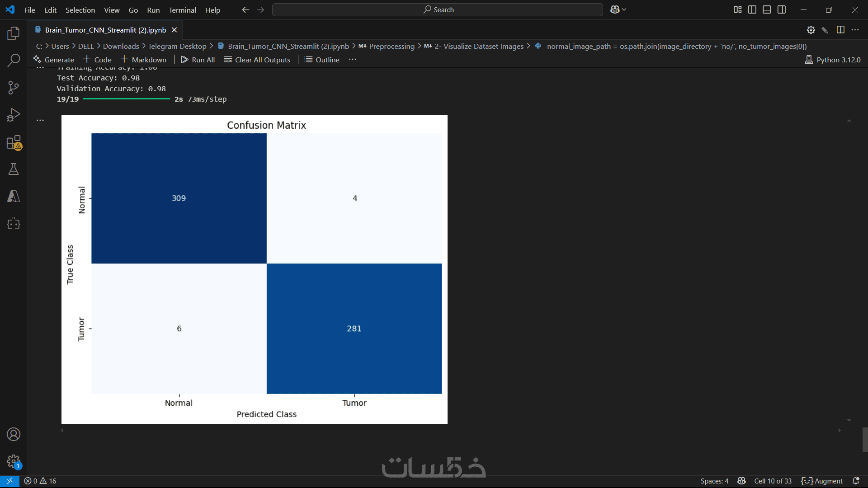Open the Explorer view in activity bar

[x=14, y=33]
